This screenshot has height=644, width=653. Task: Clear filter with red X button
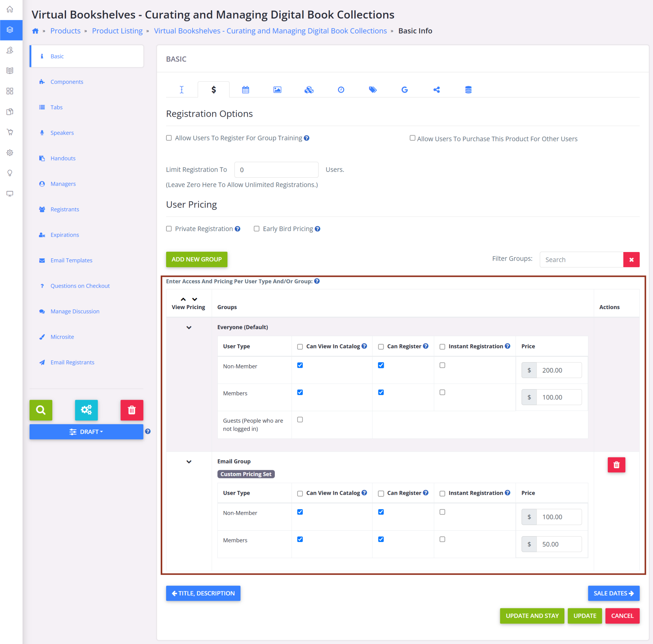click(631, 260)
